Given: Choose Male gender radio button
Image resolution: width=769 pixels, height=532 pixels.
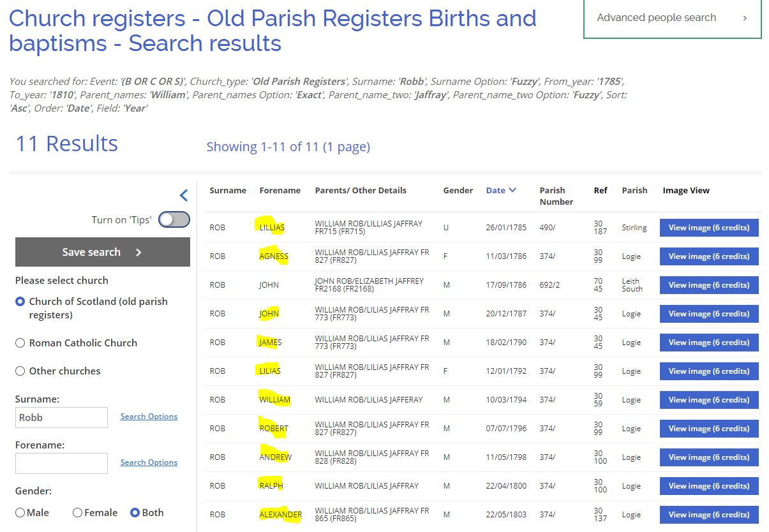Looking at the screenshot, I should tap(20, 513).
